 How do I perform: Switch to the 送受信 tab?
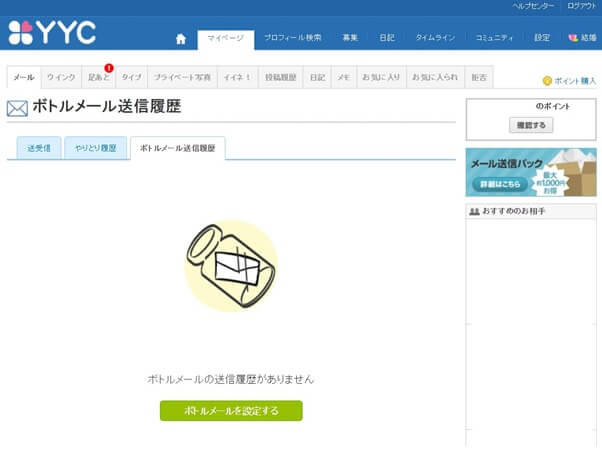(38, 148)
